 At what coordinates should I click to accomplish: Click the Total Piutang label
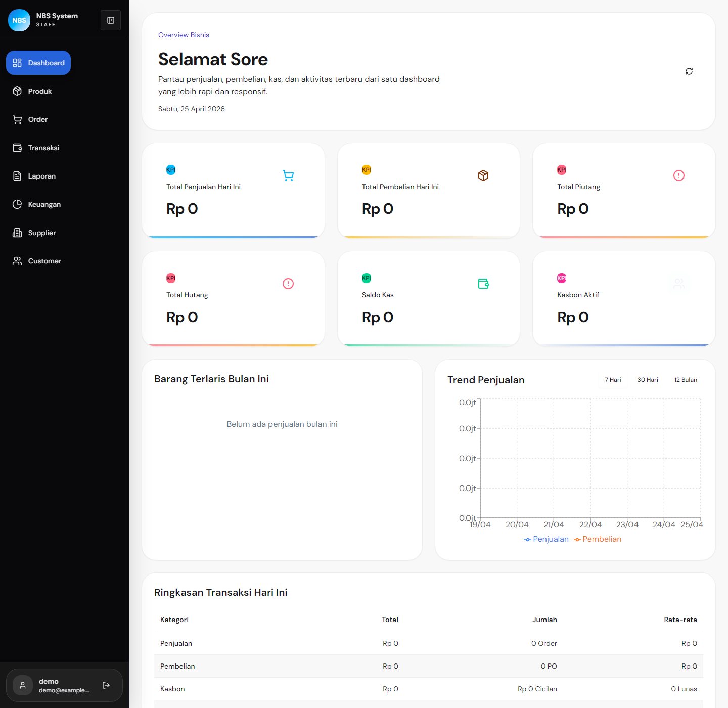[x=578, y=187]
